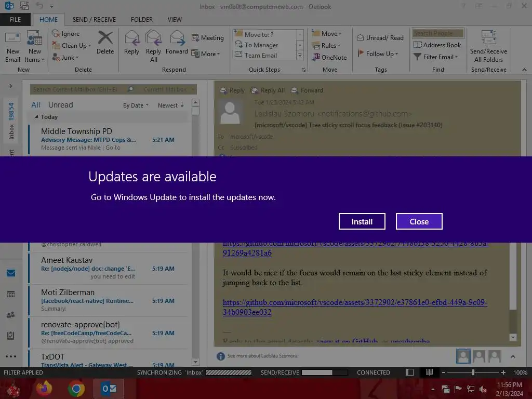Forward the message from the ribbon
The width and height of the screenshot is (532, 399).
[x=177, y=43]
